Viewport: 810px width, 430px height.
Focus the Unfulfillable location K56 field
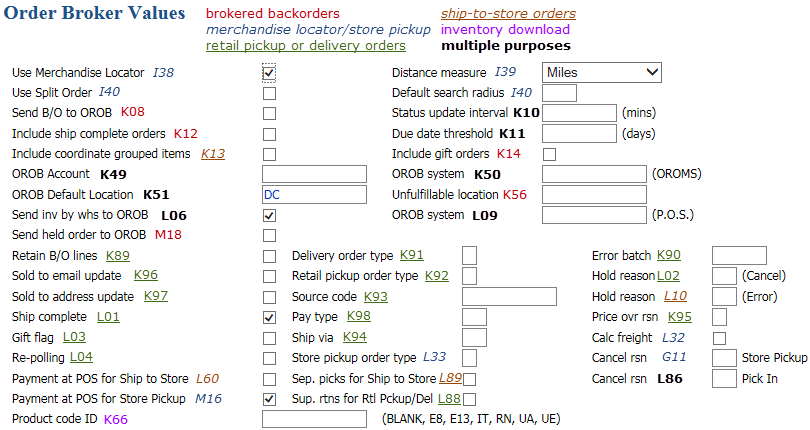tap(594, 195)
